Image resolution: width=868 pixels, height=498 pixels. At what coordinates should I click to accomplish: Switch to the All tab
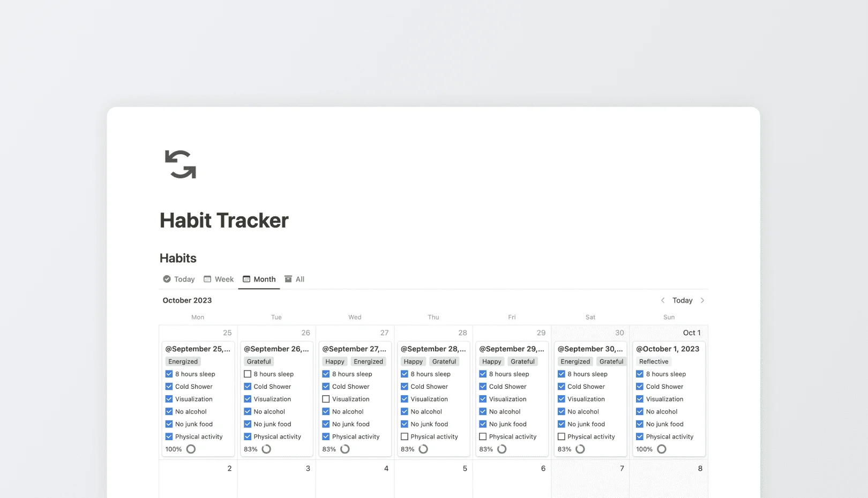point(298,279)
